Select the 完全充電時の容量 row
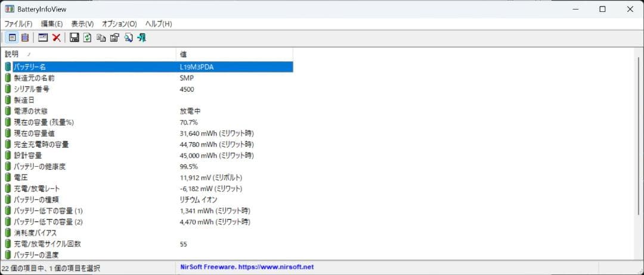This screenshot has height=275, width=644. point(148,144)
